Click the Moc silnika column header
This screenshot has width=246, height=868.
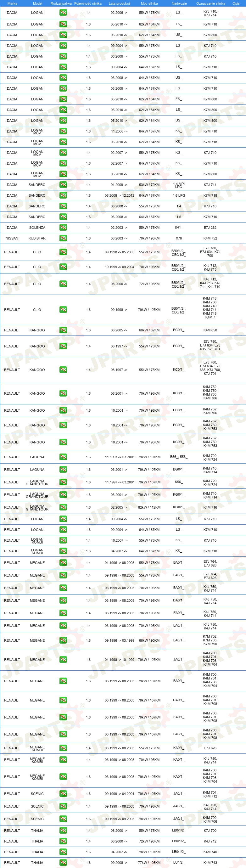tap(149, 3)
